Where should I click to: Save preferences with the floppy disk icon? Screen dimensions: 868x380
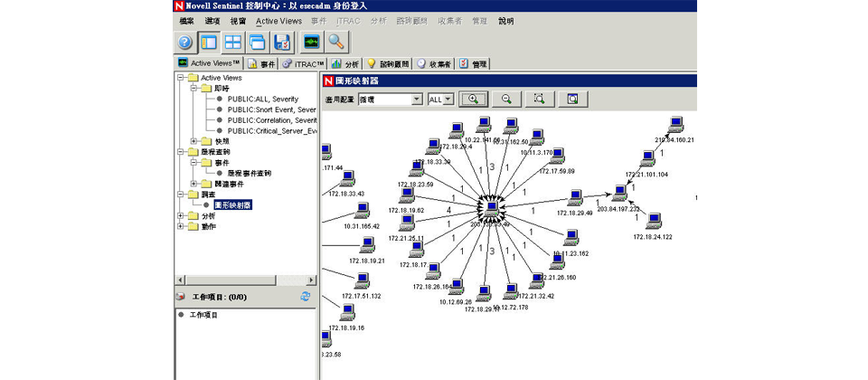[x=282, y=43]
